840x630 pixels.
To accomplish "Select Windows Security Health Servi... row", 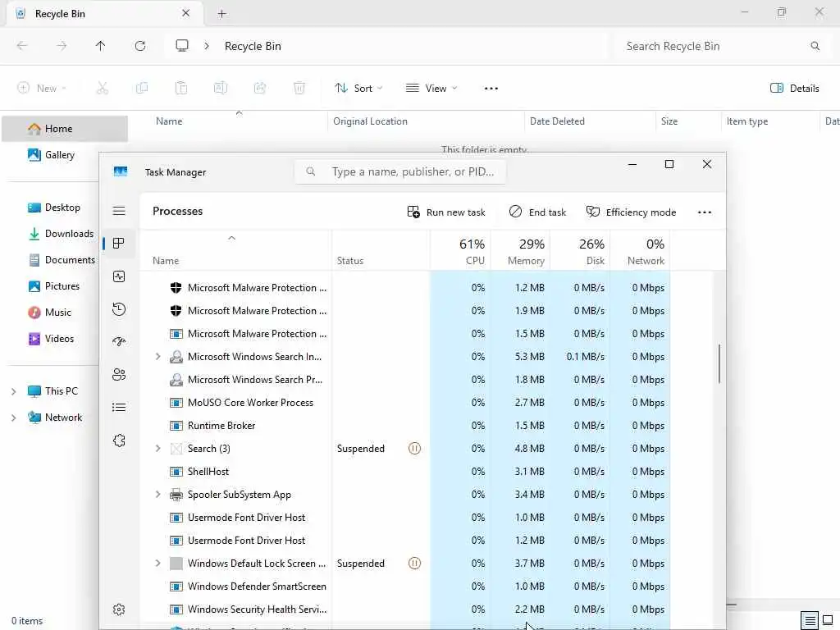I will click(405, 609).
